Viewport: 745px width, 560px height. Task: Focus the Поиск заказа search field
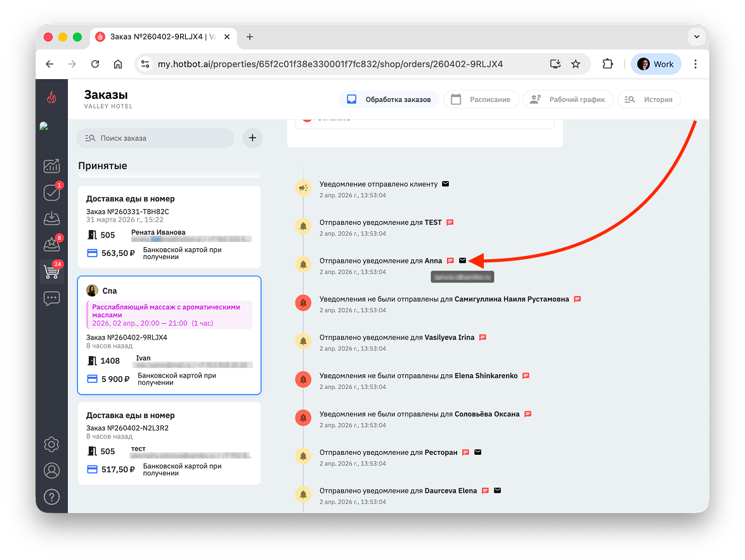(x=155, y=138)
